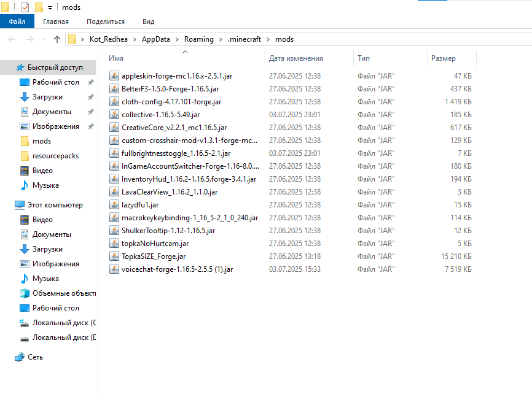Select the lazydfu1.jar file icon
This screenshot has width=532, height=397.
pos(114,204)
